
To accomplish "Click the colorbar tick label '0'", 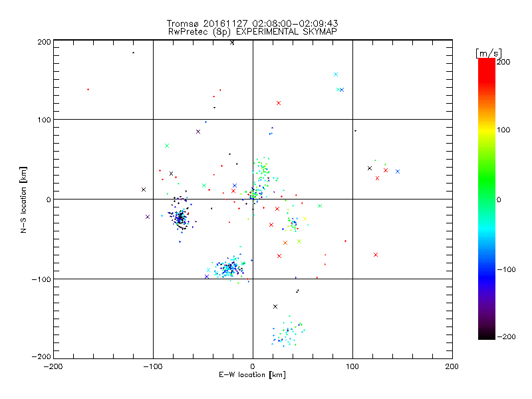I will click(x=499, y=199).
